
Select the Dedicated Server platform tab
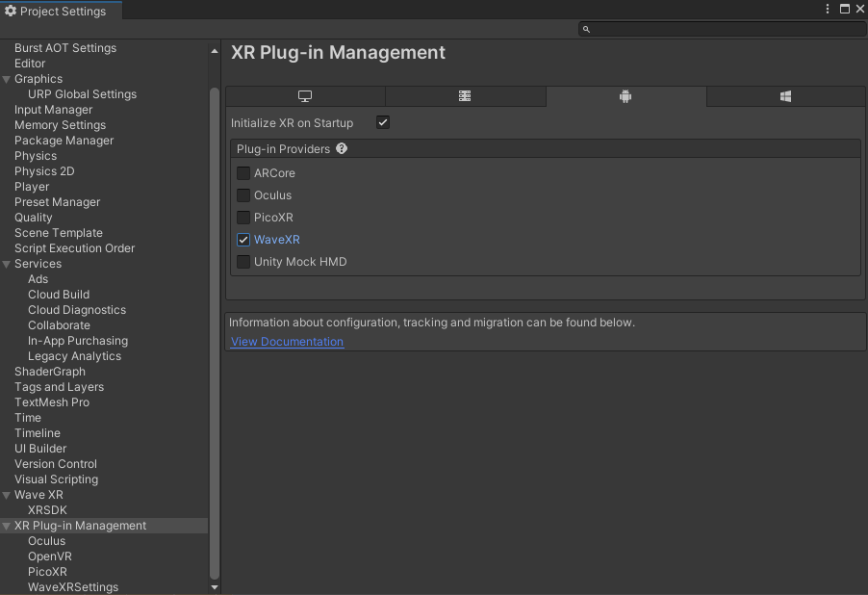point(465,96)
